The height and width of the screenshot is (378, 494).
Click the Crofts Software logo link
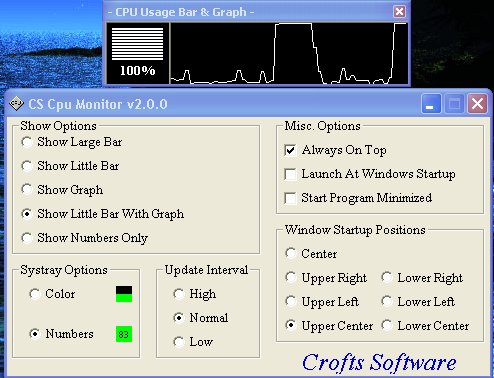[x=379, y=362]
